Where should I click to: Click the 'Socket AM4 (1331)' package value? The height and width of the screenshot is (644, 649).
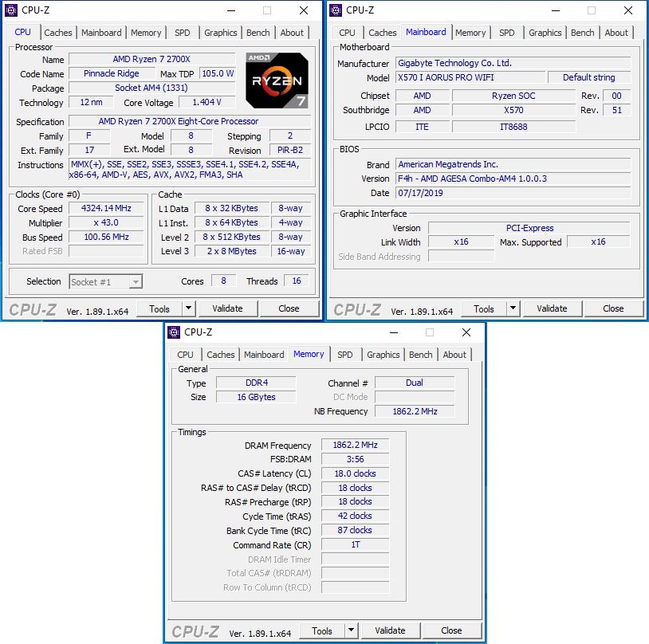click(x=151, y=88)
